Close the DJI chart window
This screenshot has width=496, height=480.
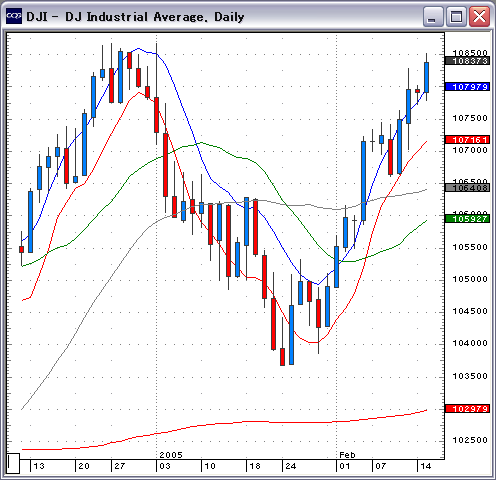coord(479,16)
